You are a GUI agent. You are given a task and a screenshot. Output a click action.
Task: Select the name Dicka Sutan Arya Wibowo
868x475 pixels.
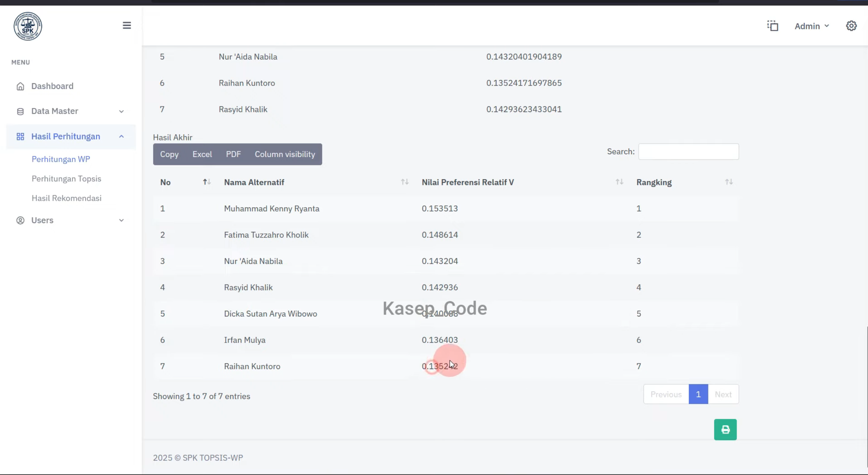[x=270, y=314]
